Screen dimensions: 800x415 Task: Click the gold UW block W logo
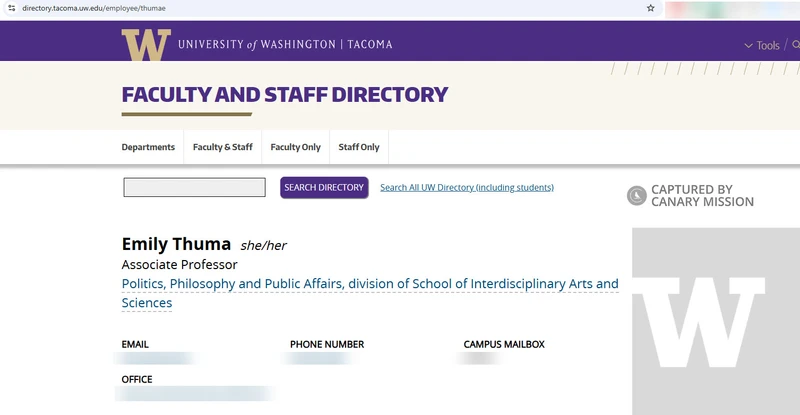point(146,45)
